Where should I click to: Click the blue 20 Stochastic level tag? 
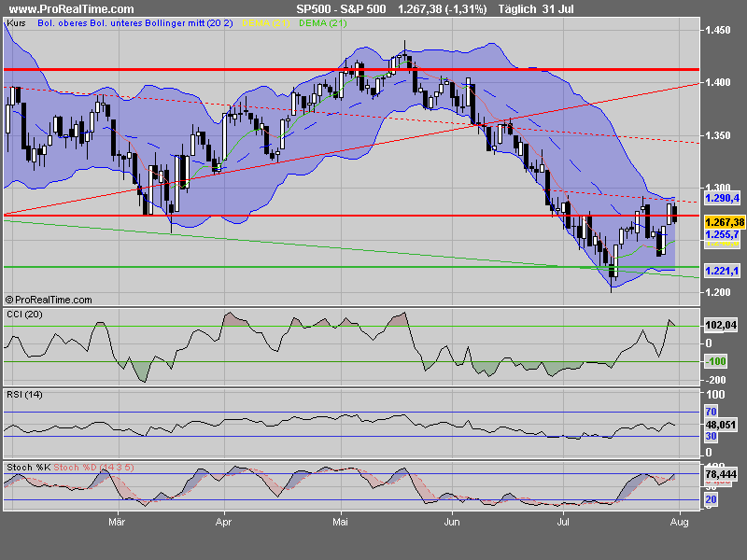click(x=711, y=499)
